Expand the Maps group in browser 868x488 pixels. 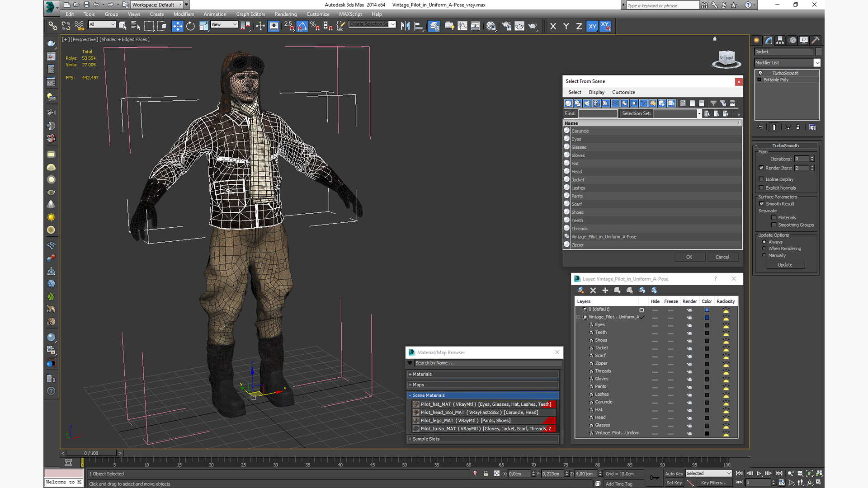point(483,385)
